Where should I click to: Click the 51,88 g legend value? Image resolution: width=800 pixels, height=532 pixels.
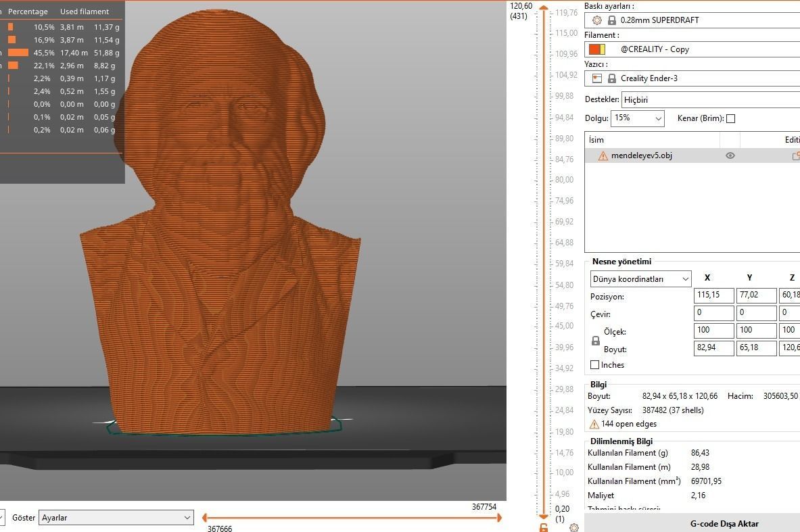pos(107,53)
